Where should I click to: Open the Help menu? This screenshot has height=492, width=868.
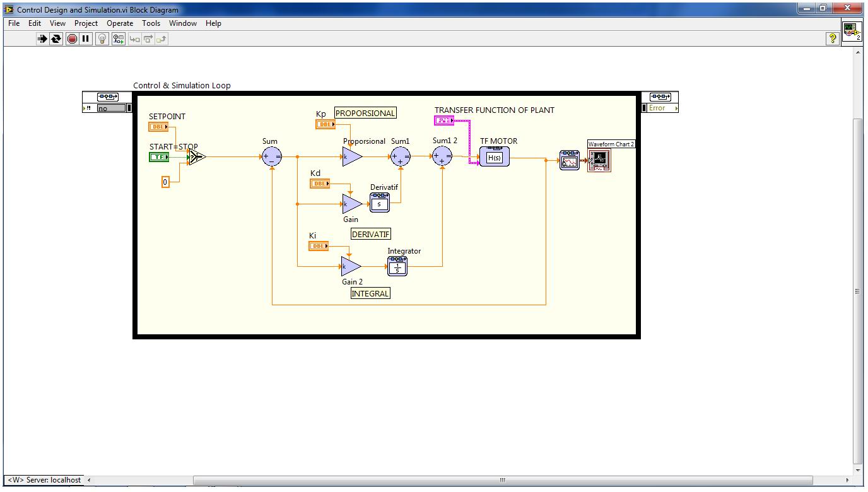[x=213, y=23]
